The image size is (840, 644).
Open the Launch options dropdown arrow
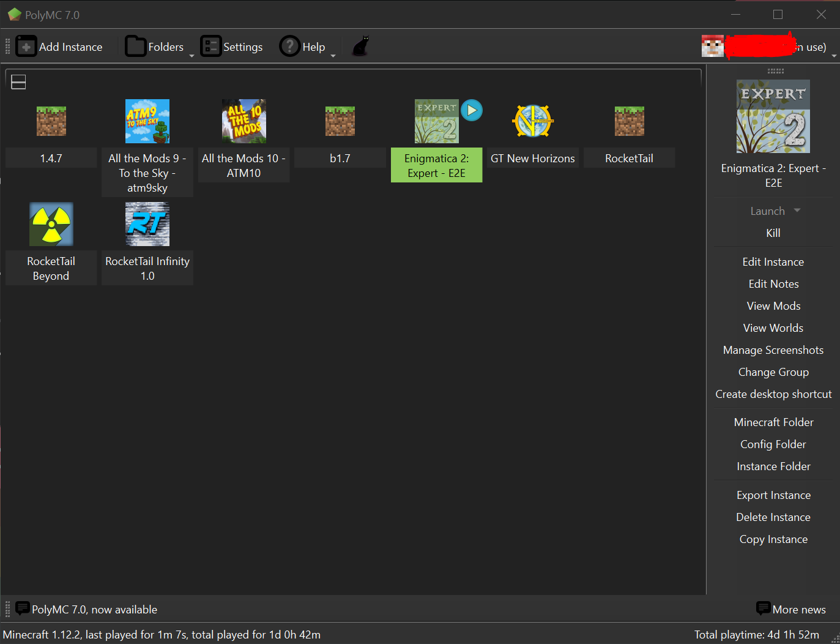[797, 211]
